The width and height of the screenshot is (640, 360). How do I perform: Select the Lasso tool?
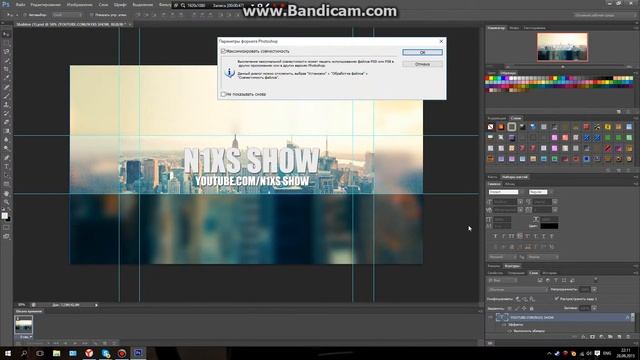click(x=6, y=52)
